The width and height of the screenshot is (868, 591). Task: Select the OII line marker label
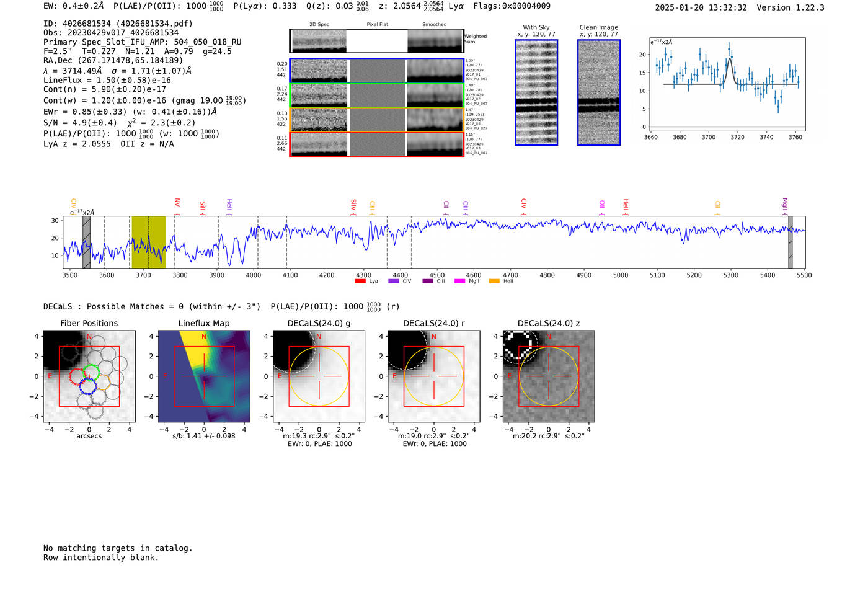tap(602, 205)
